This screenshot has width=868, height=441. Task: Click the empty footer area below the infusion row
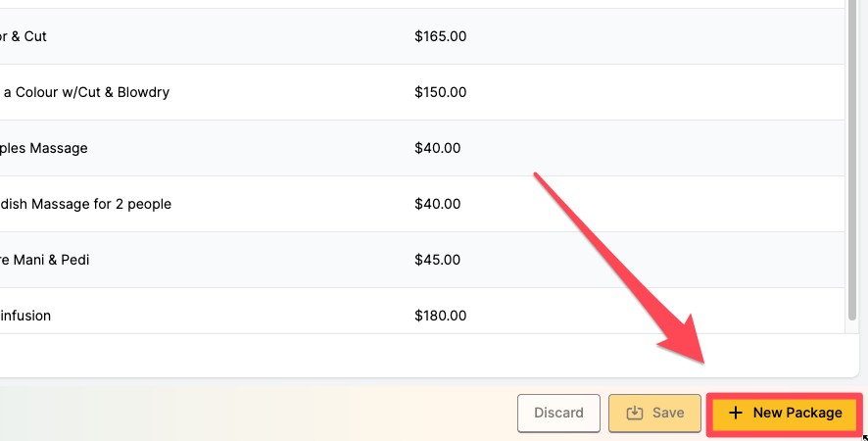click(x=421, y=355)
